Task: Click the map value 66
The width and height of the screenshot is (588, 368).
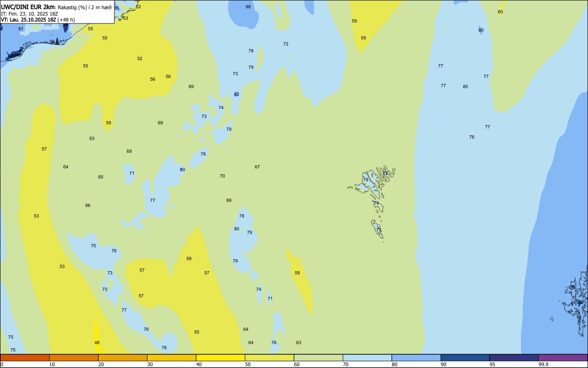Action: tap(88, 205)
